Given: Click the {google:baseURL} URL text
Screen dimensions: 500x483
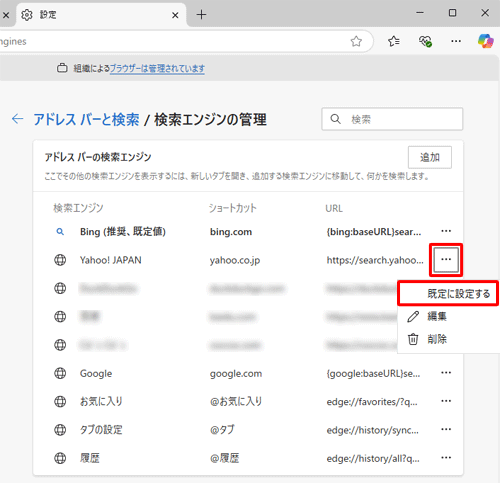Looking at the screenshot, I should [373, 373].
